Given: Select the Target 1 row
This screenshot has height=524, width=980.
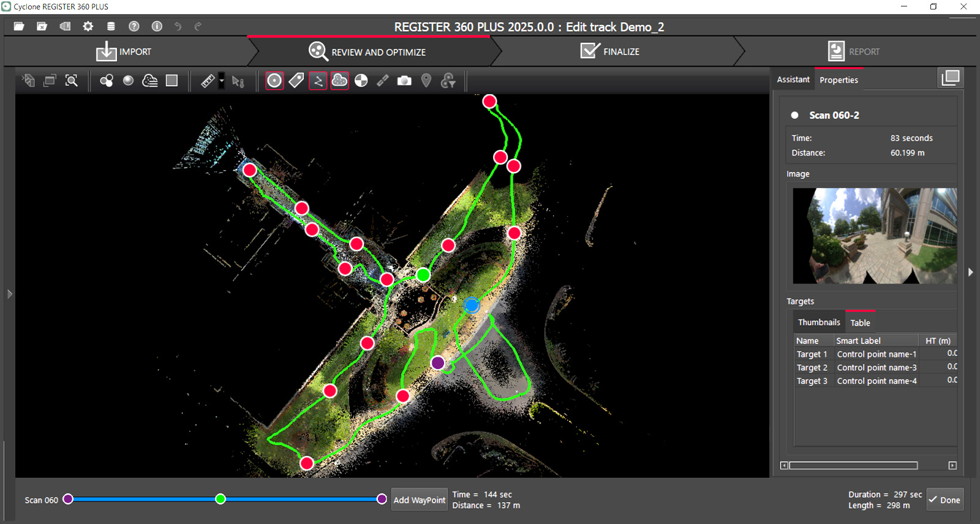Looking at the screenshot, I should pos(876,354).
